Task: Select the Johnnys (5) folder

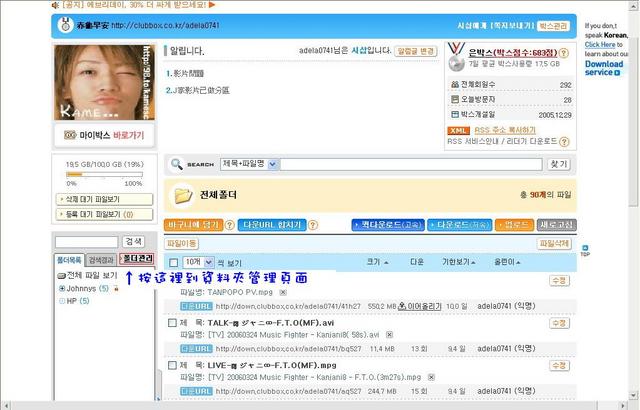Action: 87,289
